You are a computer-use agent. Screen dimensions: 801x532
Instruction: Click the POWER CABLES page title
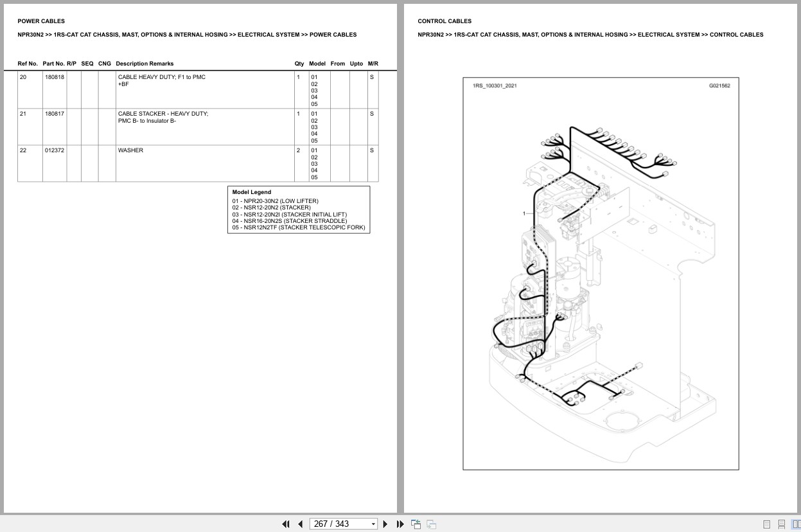(x=41, y=21)
